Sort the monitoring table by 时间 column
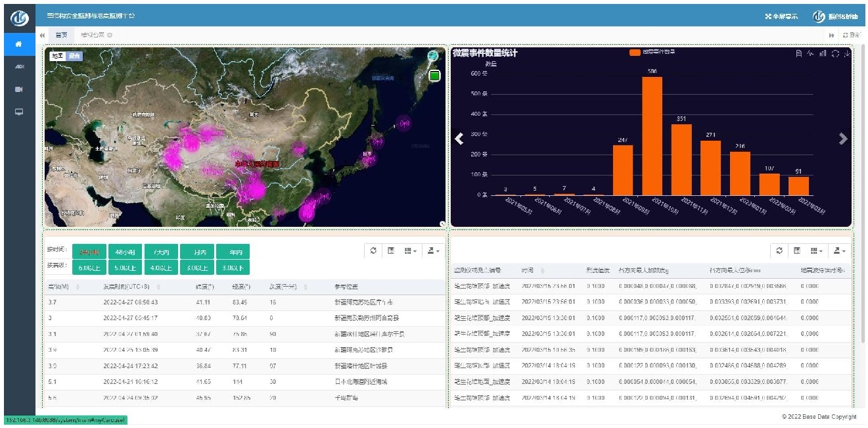This screenshot has height=428, width=868. [x=534, y=270]
